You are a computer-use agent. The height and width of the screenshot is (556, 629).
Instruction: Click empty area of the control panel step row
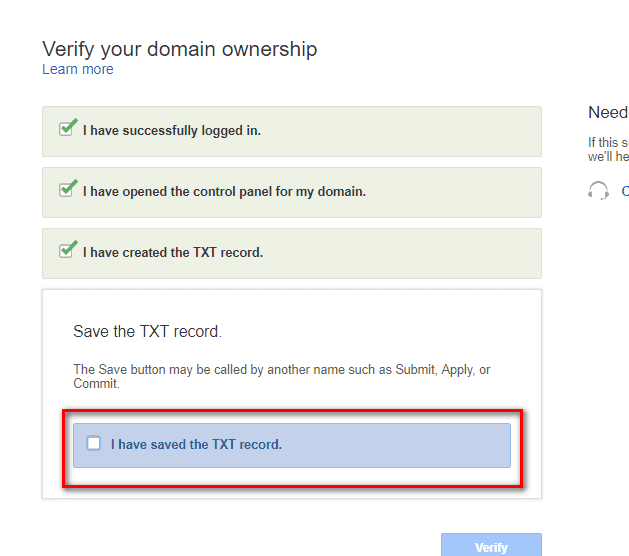click(453, 193)
